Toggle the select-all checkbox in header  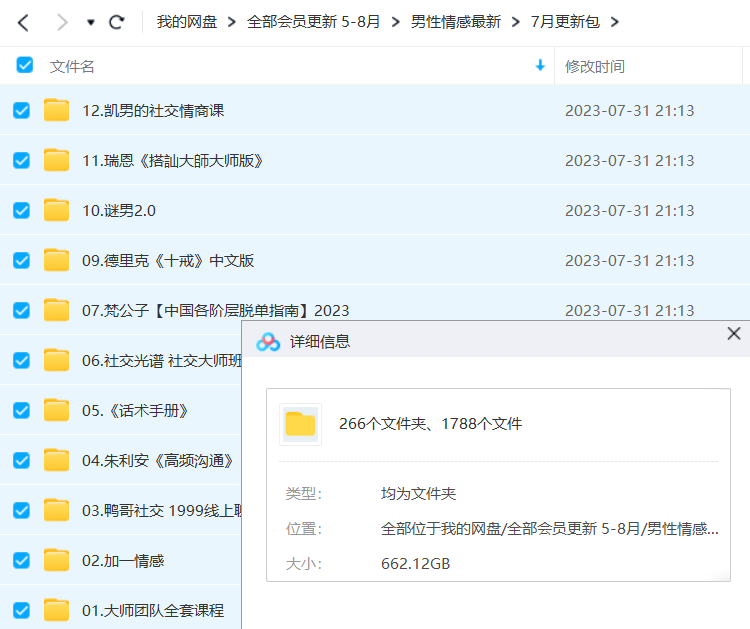(25, 66)
